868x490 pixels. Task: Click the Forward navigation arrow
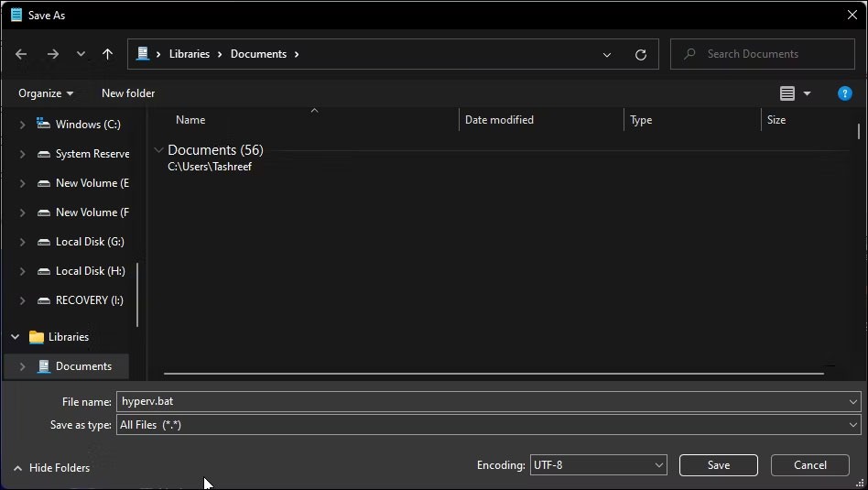pyautogui.click(x=52, y=54)
